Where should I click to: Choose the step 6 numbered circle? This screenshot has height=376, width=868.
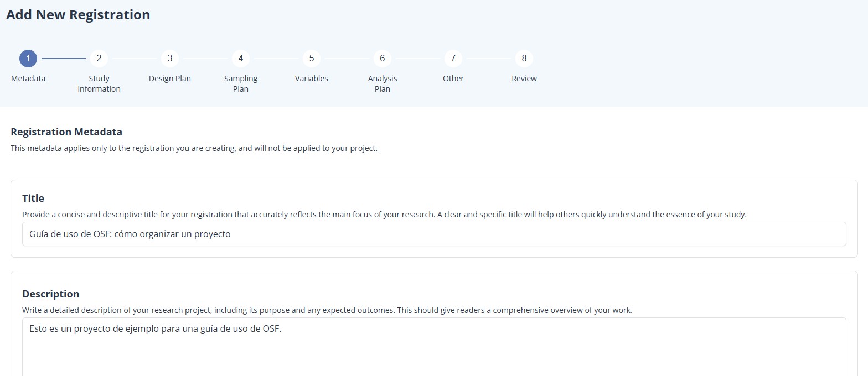(x=383, y=59)
